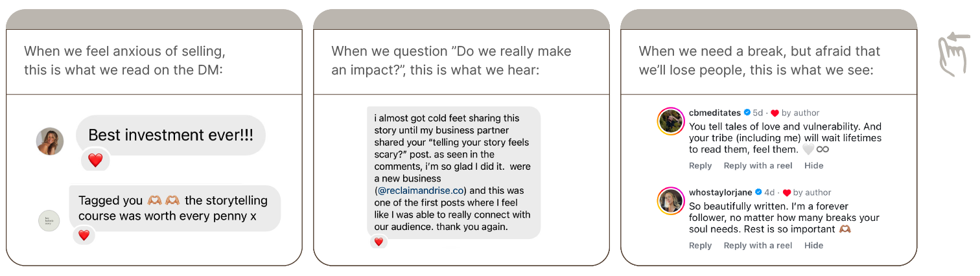980x276 pixels.
Task: Click red heart by author on whostaylorjane comment
Action: pyautogui.click(x=787, y=192)
